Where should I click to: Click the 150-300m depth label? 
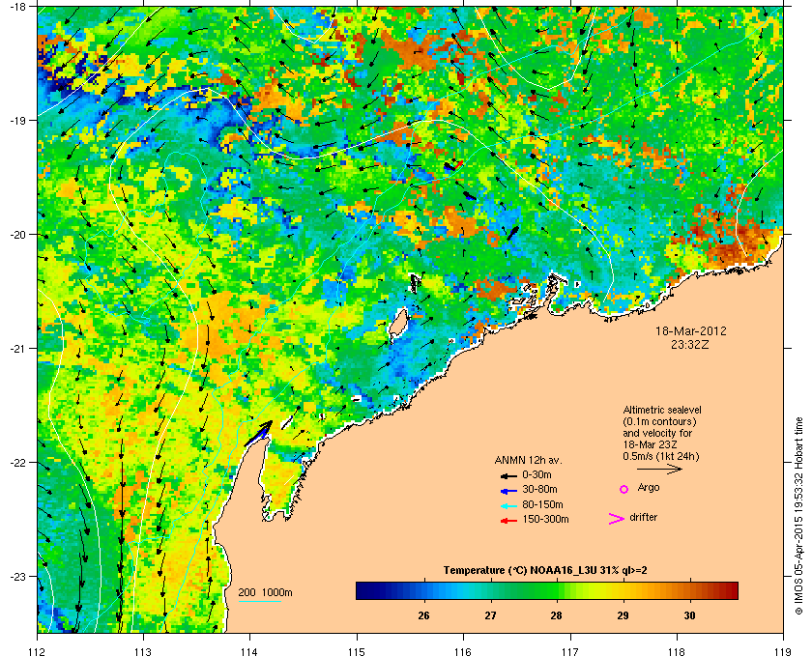point(545,519)
